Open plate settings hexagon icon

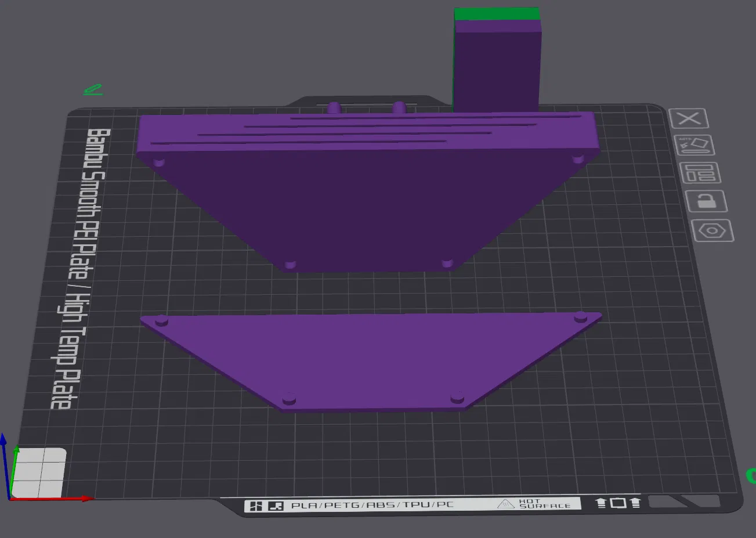point(713,230)
